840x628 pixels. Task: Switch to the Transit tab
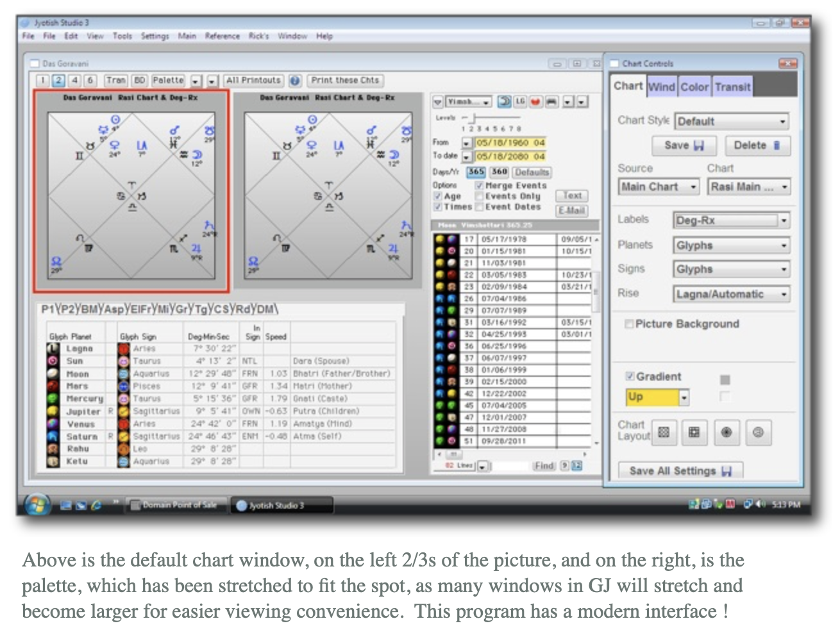[732, 87]
